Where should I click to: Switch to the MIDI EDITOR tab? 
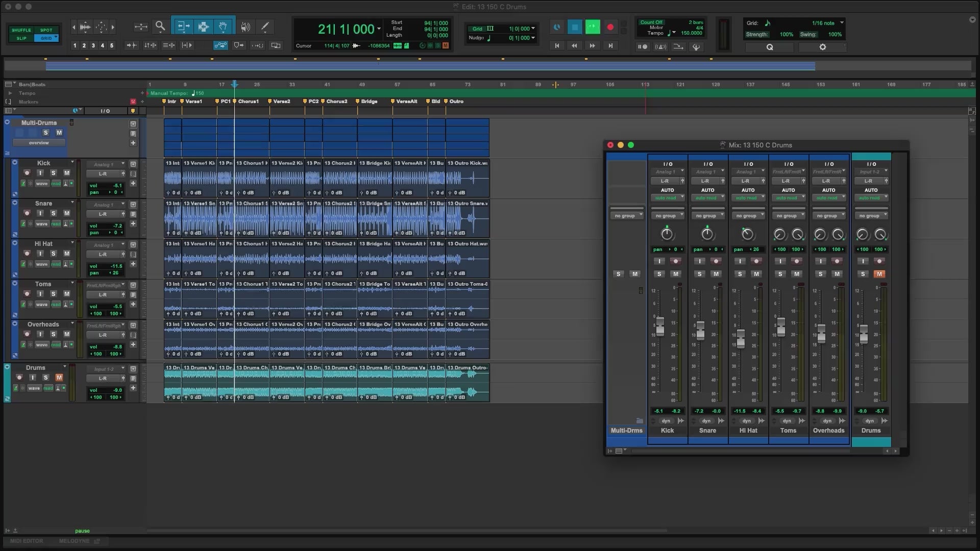point(27,541)
